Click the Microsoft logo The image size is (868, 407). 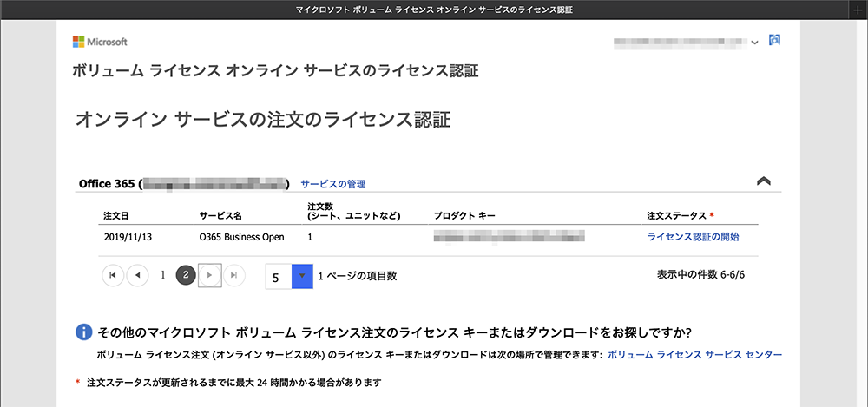tap(100, 42)
